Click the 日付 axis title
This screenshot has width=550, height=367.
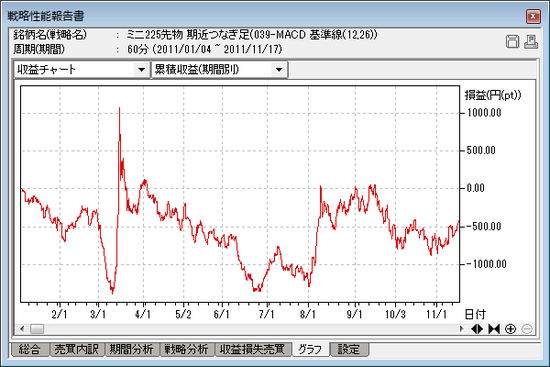[475, 314]
